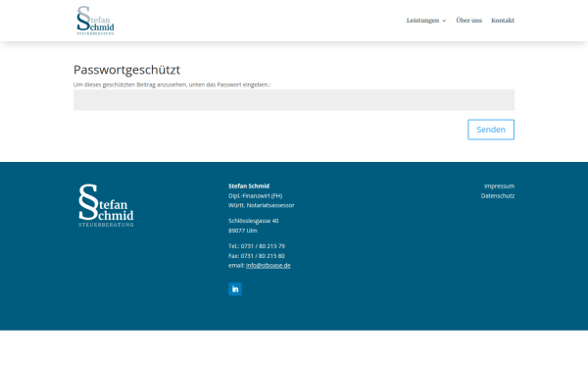This screenshot has height=368, width=588.
Task: Click the white footer Stefan Schmid logo
Action: 106,205
